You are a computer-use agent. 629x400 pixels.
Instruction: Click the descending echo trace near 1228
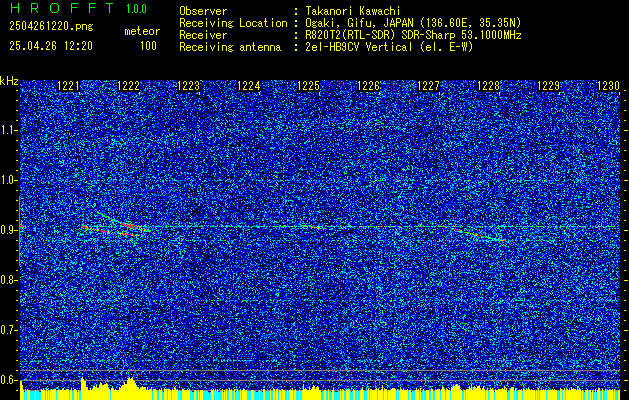pos(479,234)
